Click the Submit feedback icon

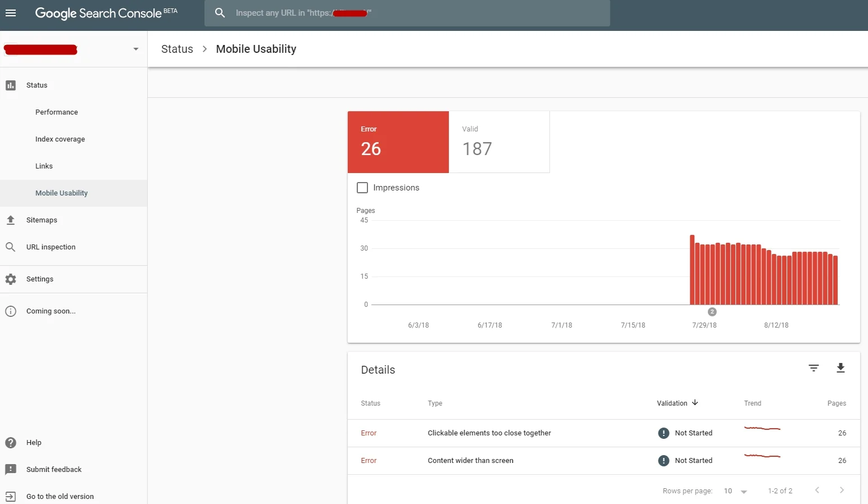[11, 470]
